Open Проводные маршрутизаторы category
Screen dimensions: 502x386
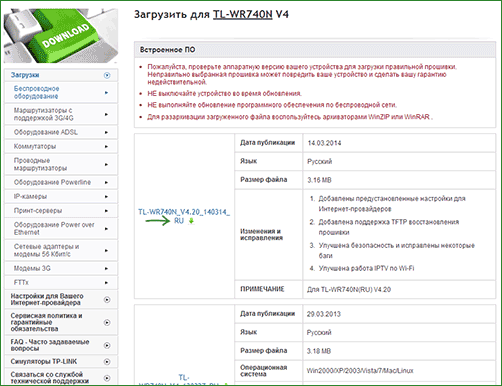[x=40, y=164]
